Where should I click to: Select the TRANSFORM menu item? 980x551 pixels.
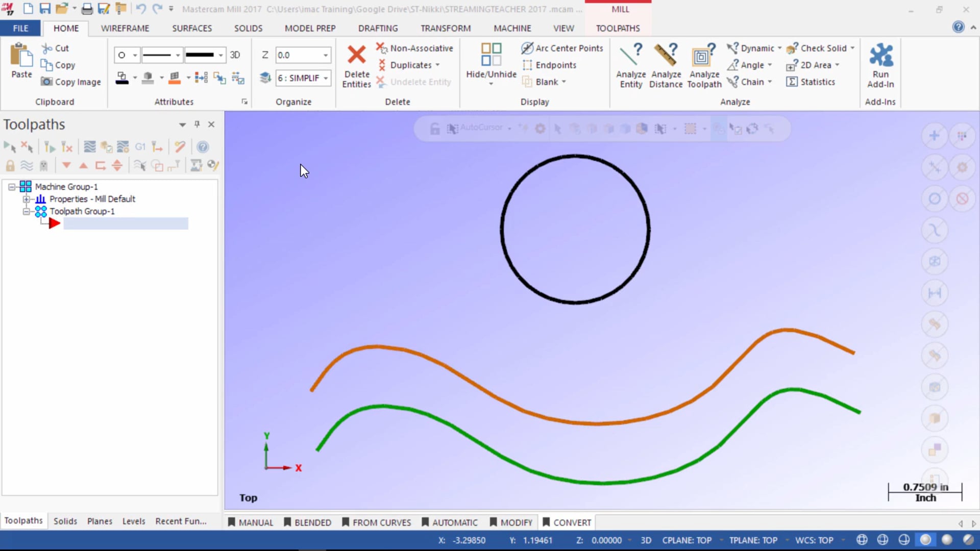coord(445,28)
